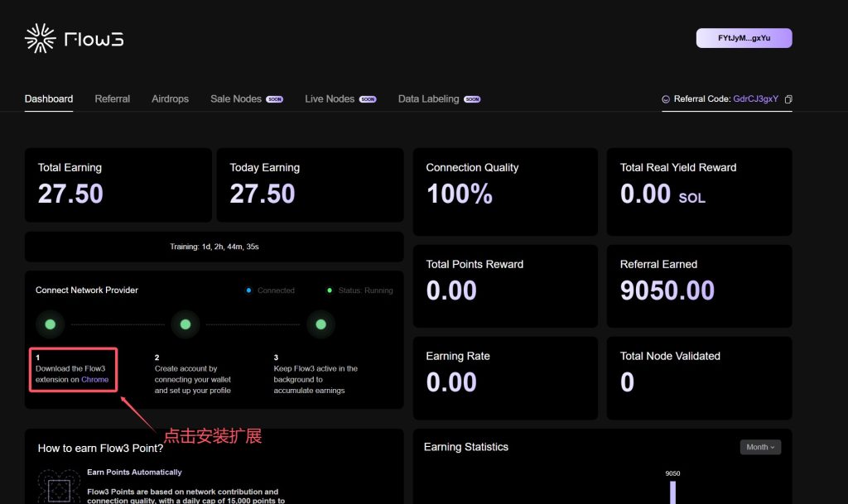Click the GdrCJ3gxY referral code text

coord(755,98)
